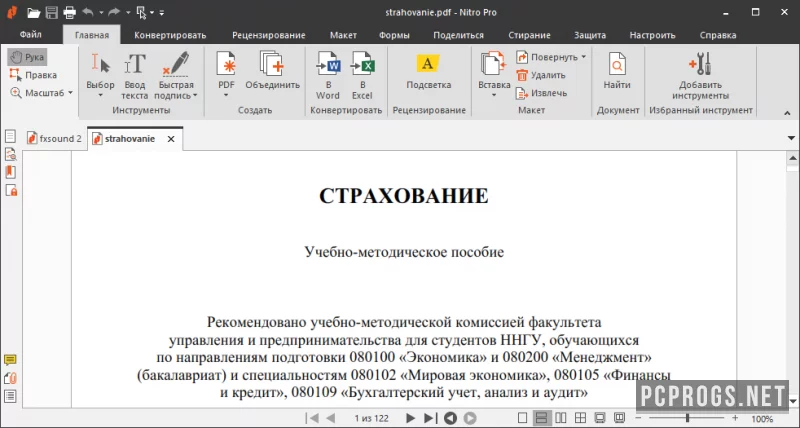
Task: Select the Рука hand tool
Action: click(28, 57)
